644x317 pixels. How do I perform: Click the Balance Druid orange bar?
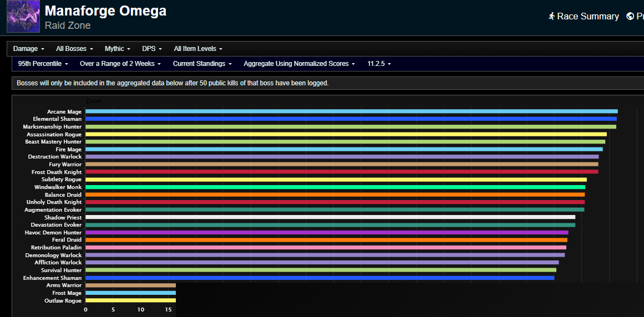click(x=335, y=195)
